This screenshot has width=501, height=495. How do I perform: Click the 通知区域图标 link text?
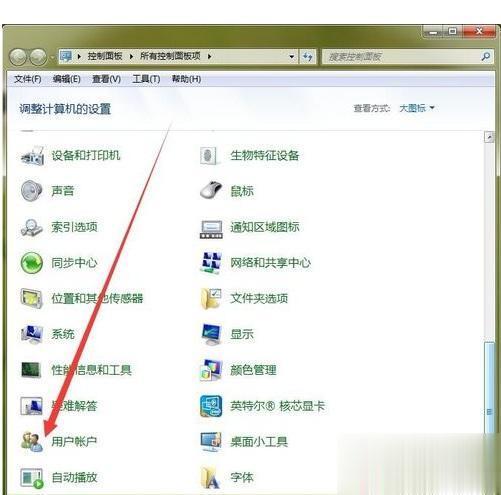click(x=265, y=227)
